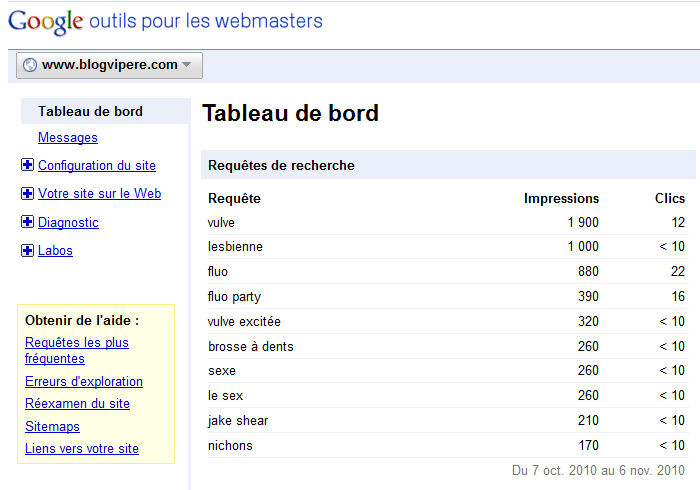This screenshot has height=490, width=700.
Task: Open Requêtes les plus fréquentes help link
Action: (77, 350)
